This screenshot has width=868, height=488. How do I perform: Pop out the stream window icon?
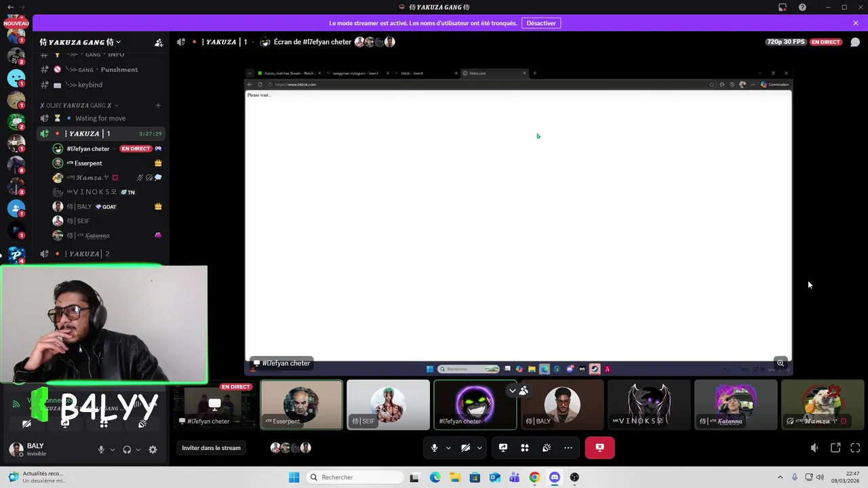tap(835, 448)
